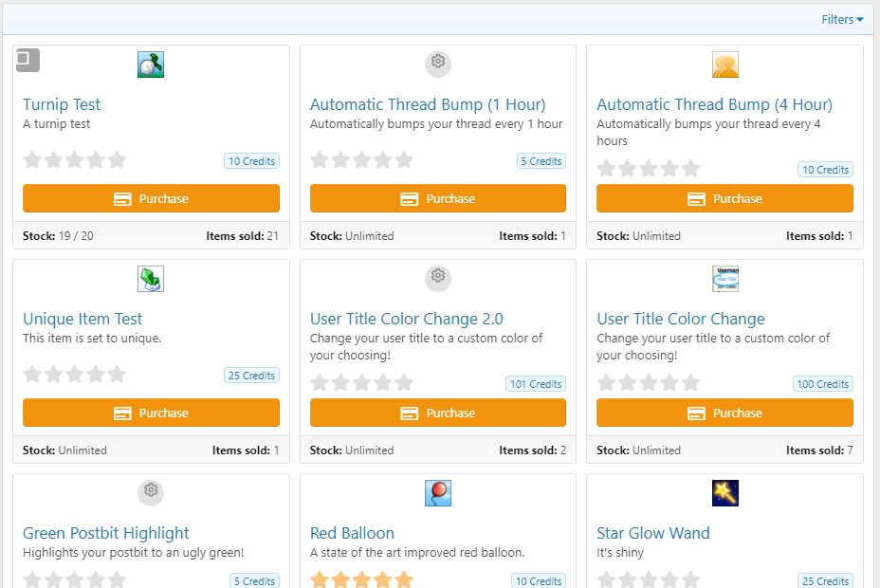
Task: Click the Automatic Thread Bump (4 Hour) users icon
Action: [x=725, y=64]
